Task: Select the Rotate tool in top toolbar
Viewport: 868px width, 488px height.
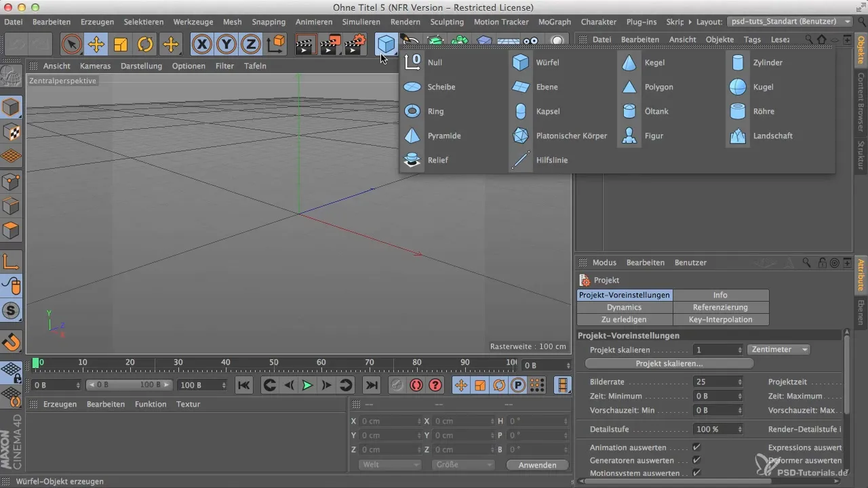Action: tap(145, 45)
